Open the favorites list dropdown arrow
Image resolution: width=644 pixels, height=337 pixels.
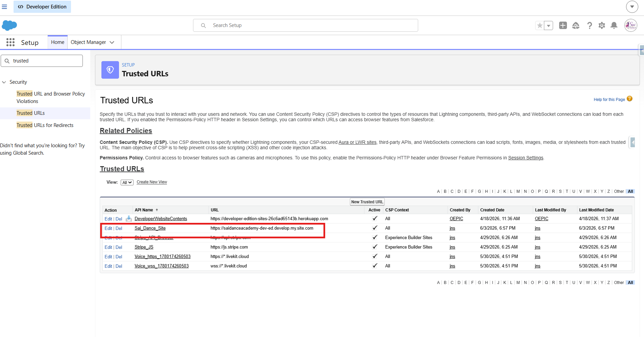[549, 25]
